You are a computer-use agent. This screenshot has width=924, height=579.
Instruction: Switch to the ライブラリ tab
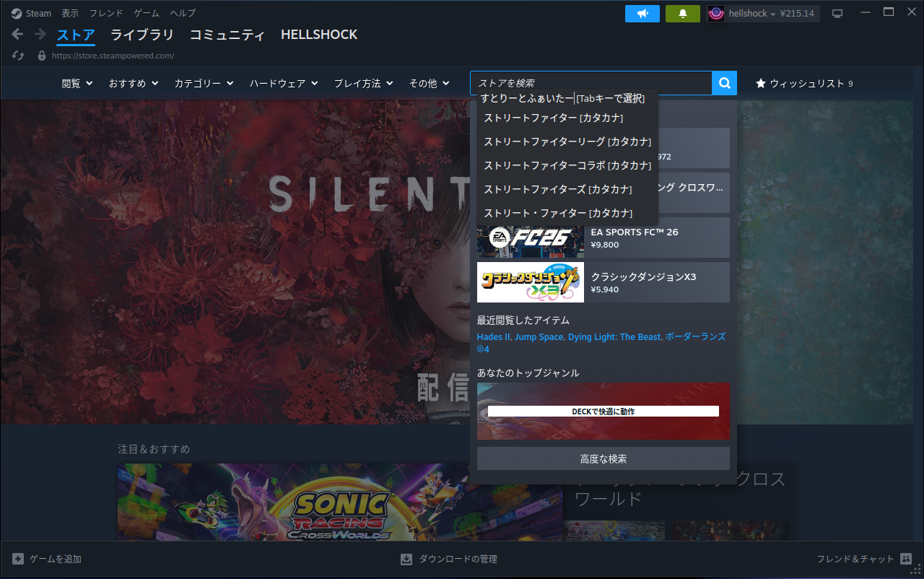[x=141, y=34]
